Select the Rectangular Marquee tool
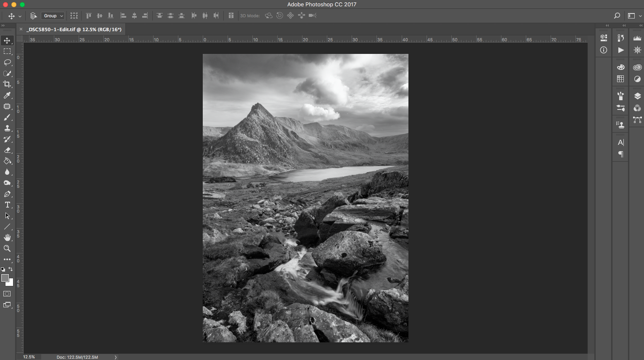This screenshot has height=360, width=644. (7, 51)
